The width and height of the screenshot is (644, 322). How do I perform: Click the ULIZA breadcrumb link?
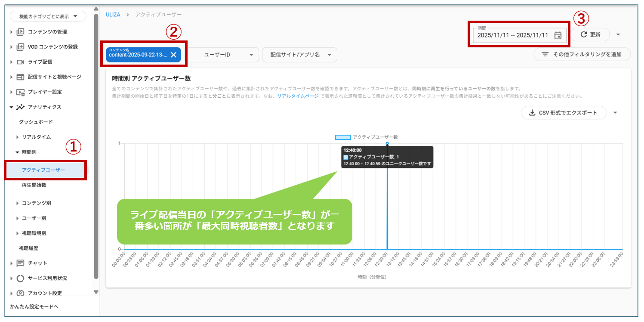point(113,15)
